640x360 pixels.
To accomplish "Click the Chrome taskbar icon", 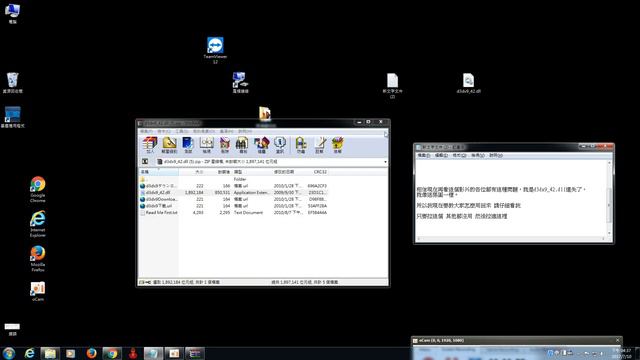I will 112,353.
